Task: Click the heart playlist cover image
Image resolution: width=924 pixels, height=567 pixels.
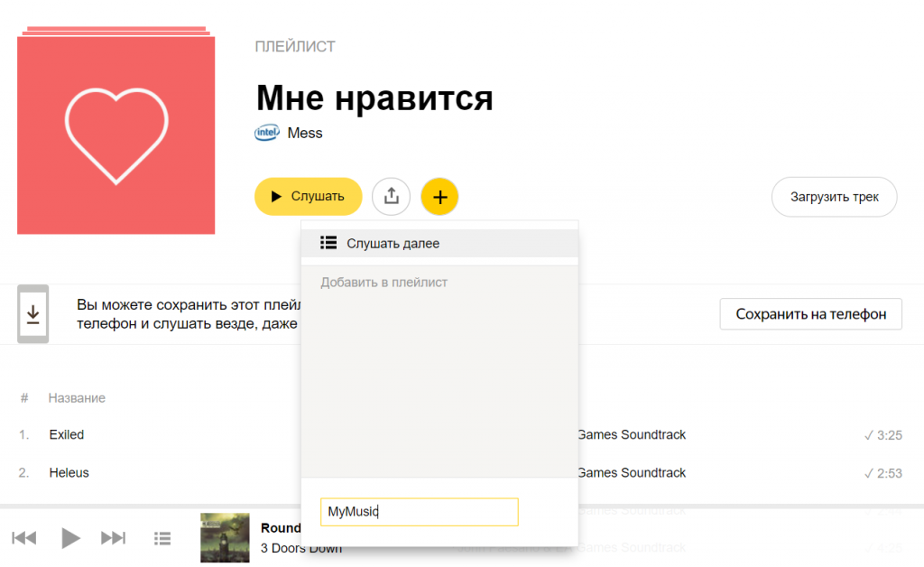Action: [x=116, y=135]
